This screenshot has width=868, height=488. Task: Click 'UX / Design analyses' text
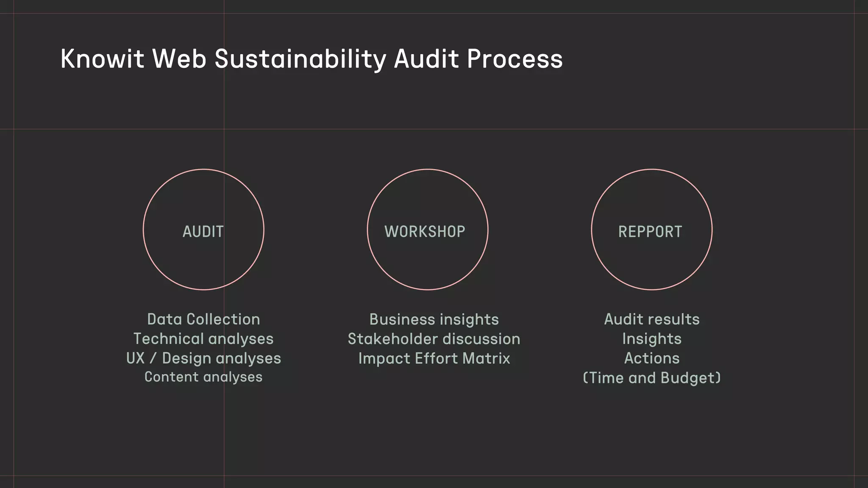[203, 358]
